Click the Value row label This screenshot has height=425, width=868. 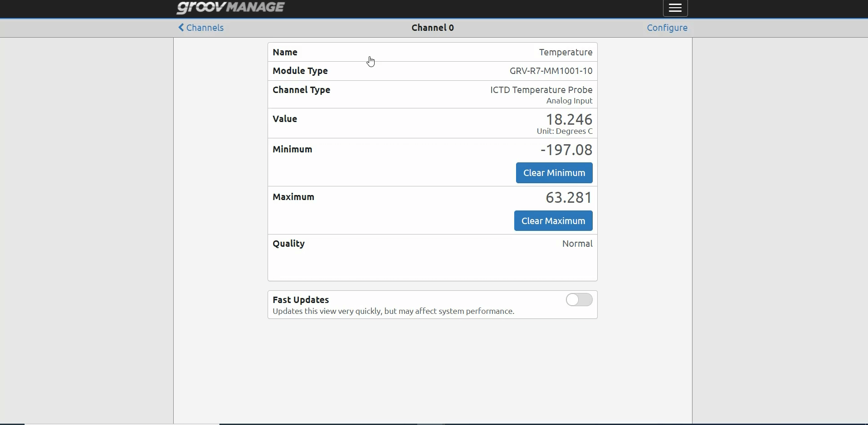pos(285,119)
